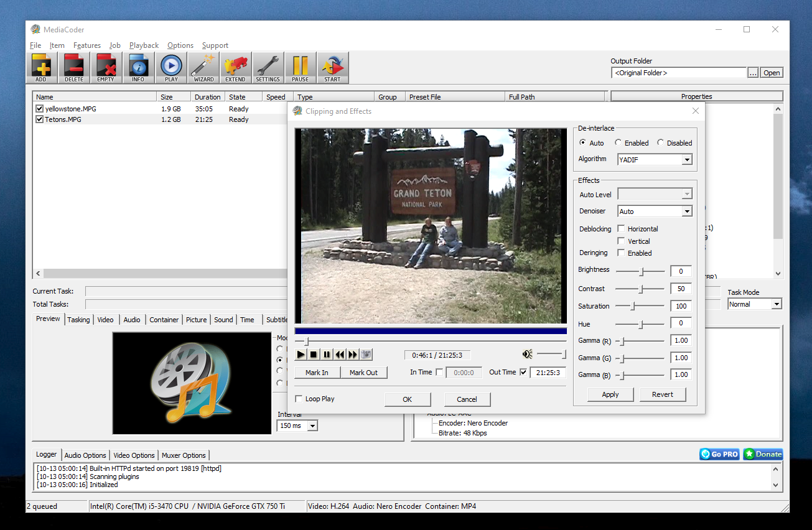The width and height of the screenshot is (812, 530).
Task: Click the Brightness slider
Action: [640, 271]
